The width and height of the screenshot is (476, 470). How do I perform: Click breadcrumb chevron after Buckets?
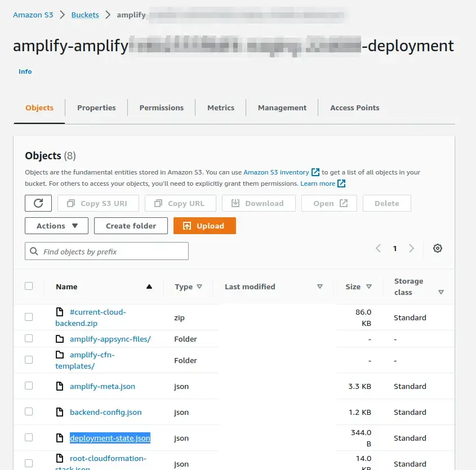click(x=108, y=15)
